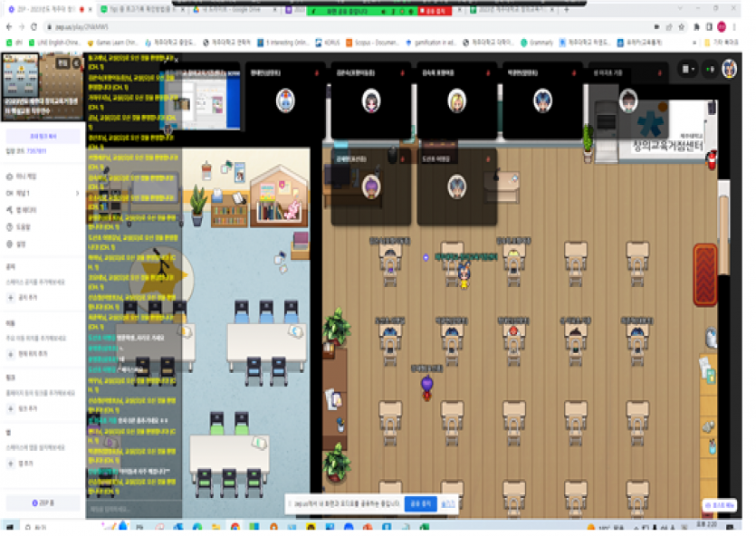
Task: Open the help sidebar item
Action: coord(18,227)
